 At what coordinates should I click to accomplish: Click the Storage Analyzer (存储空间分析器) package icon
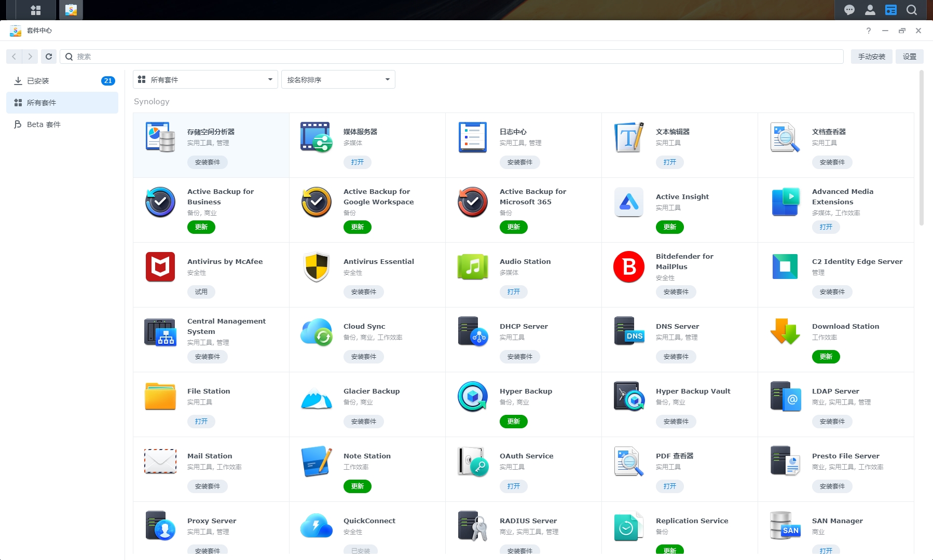click(x=160, y=137)
